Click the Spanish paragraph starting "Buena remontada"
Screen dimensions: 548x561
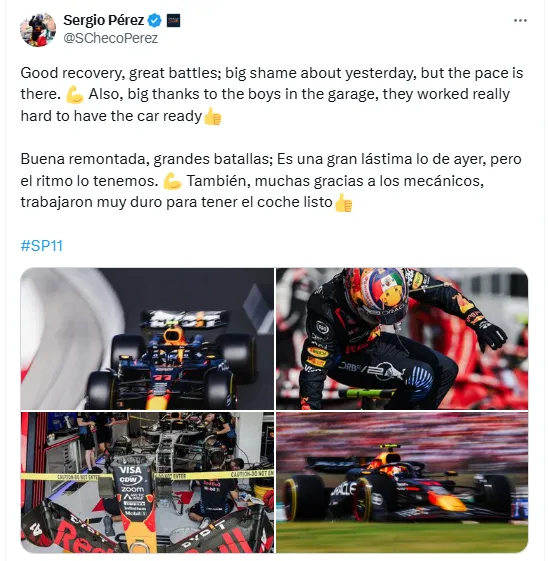[271, 181]
